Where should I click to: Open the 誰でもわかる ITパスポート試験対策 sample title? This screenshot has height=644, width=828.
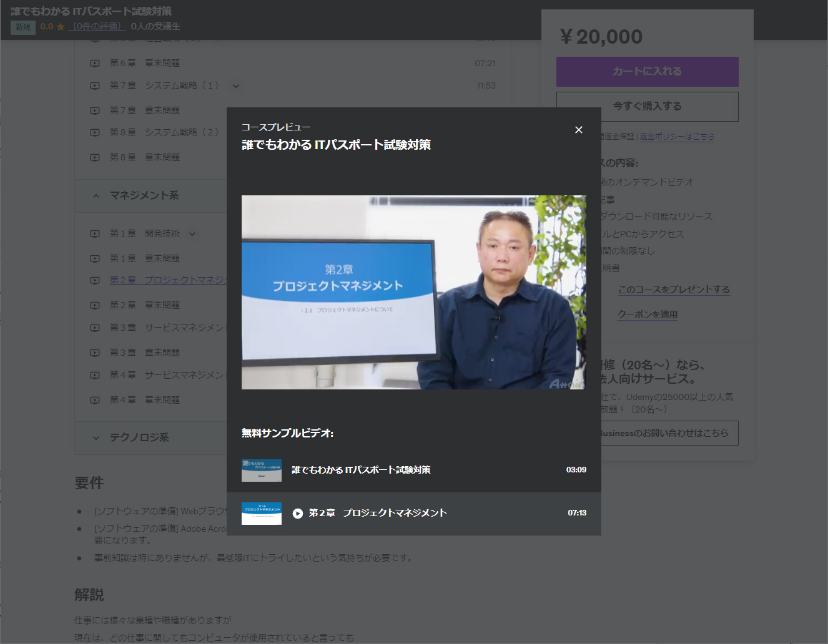361,470
